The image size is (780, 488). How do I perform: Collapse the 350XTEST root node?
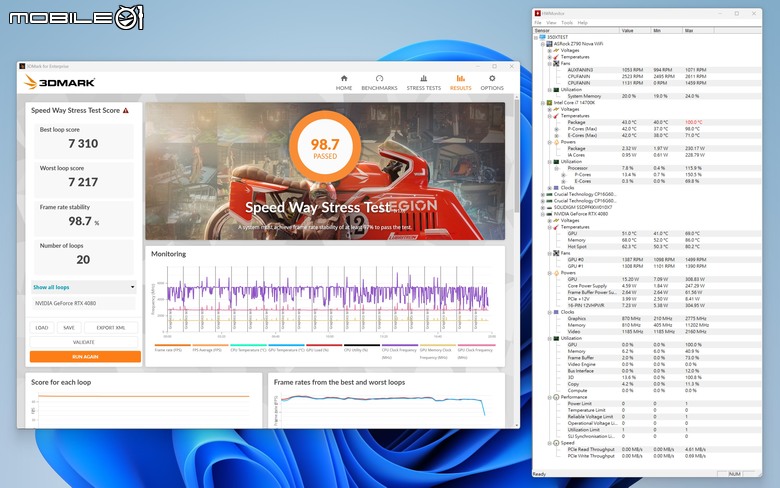tap(536, 37)
